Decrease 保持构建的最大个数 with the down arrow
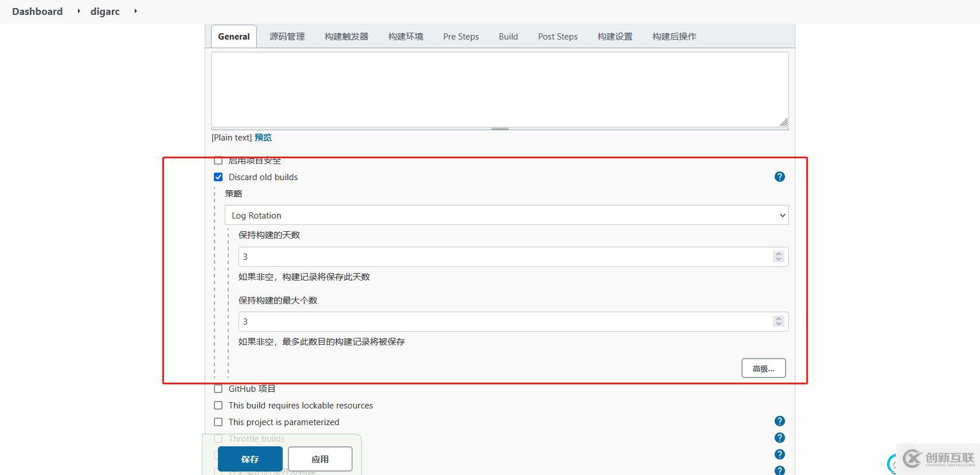Screen dimensions: 980x475 tap(778, 324)
